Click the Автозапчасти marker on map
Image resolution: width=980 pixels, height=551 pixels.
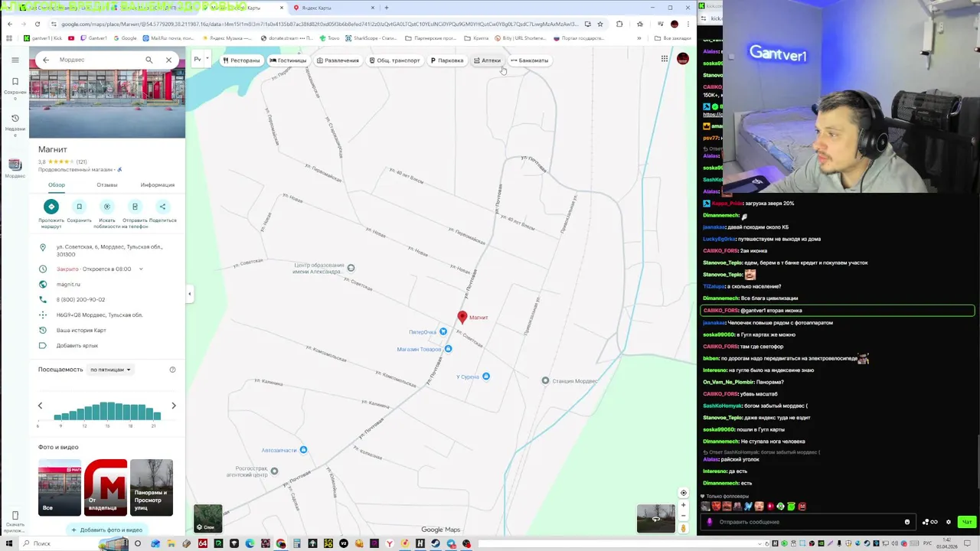coord(303,449)
